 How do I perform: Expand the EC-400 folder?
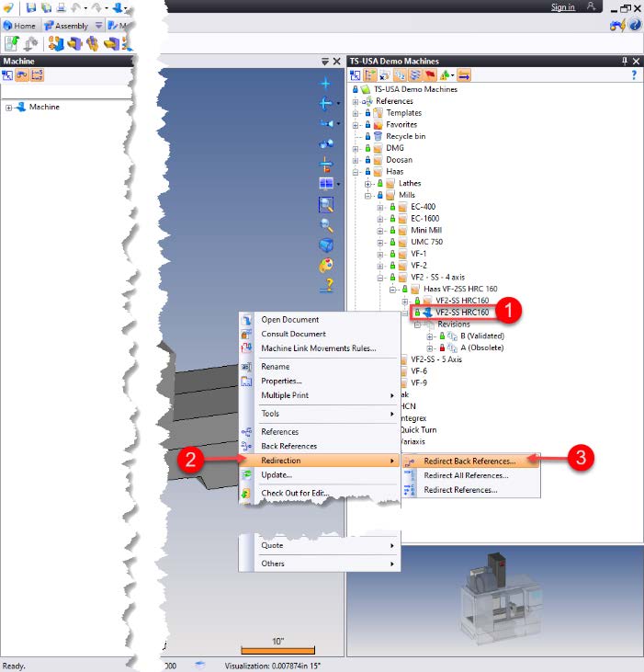coord(380,208)
